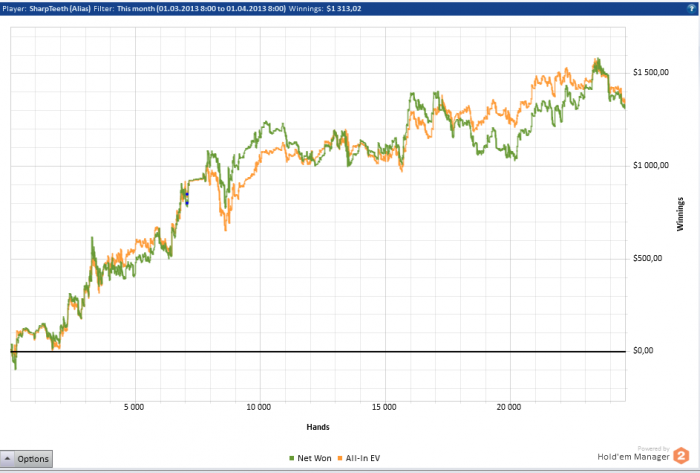Click the Hands axis title
The image size is (700, 473).
(x=318, y=427)
